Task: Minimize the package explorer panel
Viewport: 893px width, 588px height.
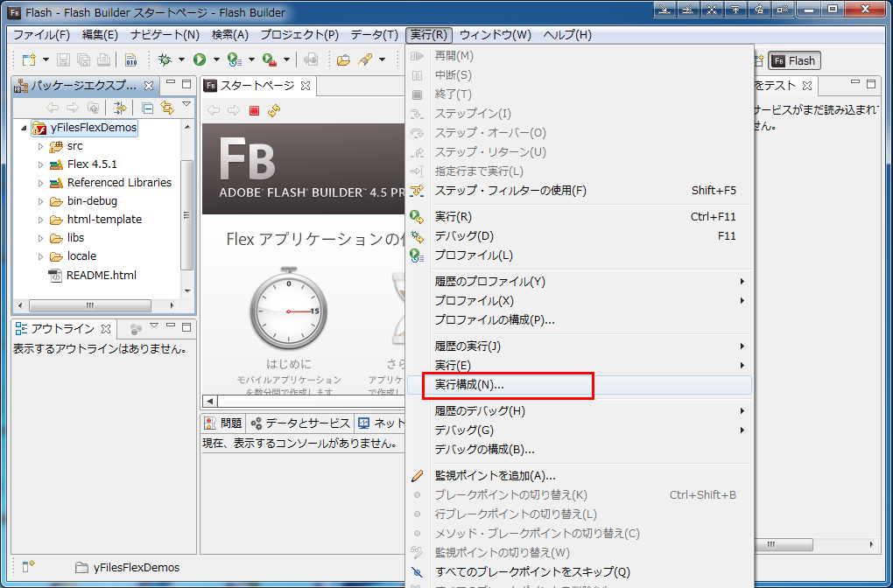Action: [171, 84]
